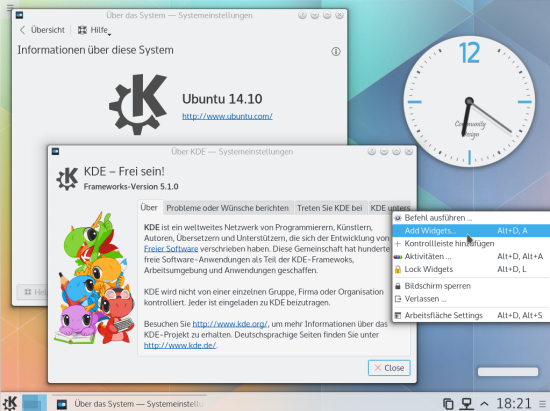Open the KDE application launcher in the panel

(x=10, y=403)
